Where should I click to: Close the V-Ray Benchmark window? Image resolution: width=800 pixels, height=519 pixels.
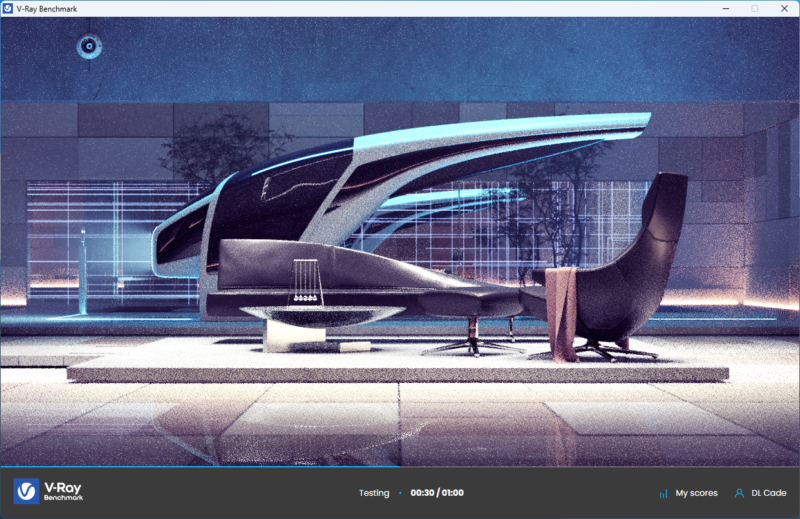tap(783, 8)
